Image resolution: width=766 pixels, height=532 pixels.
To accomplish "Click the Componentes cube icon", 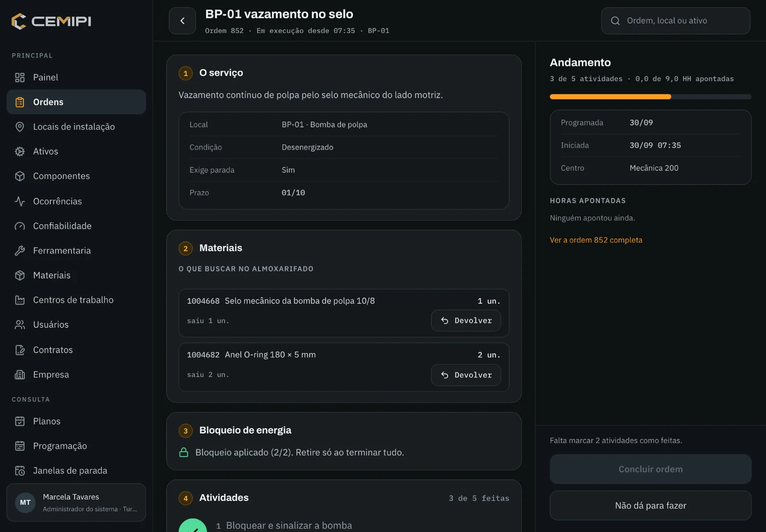I will tap(20, 176).
